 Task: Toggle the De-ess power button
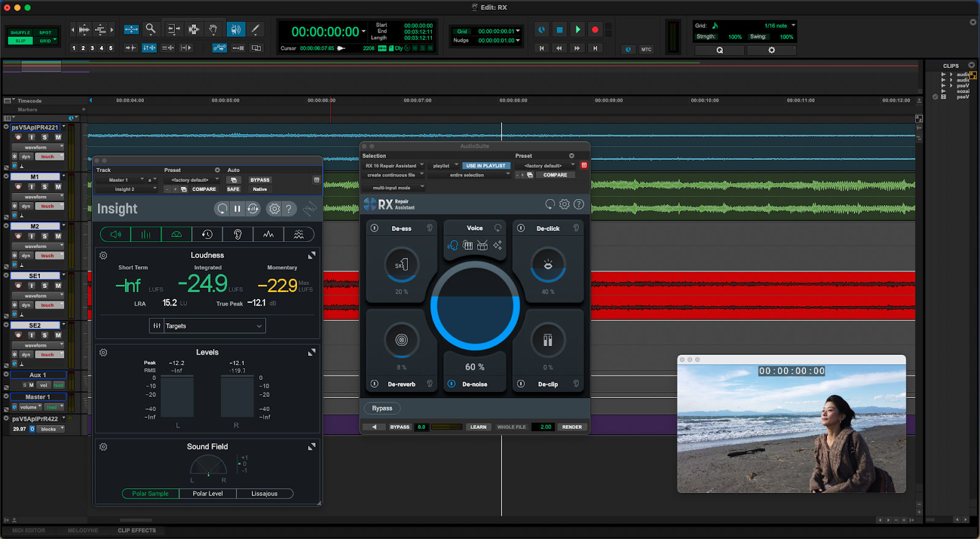coord(375,228)
